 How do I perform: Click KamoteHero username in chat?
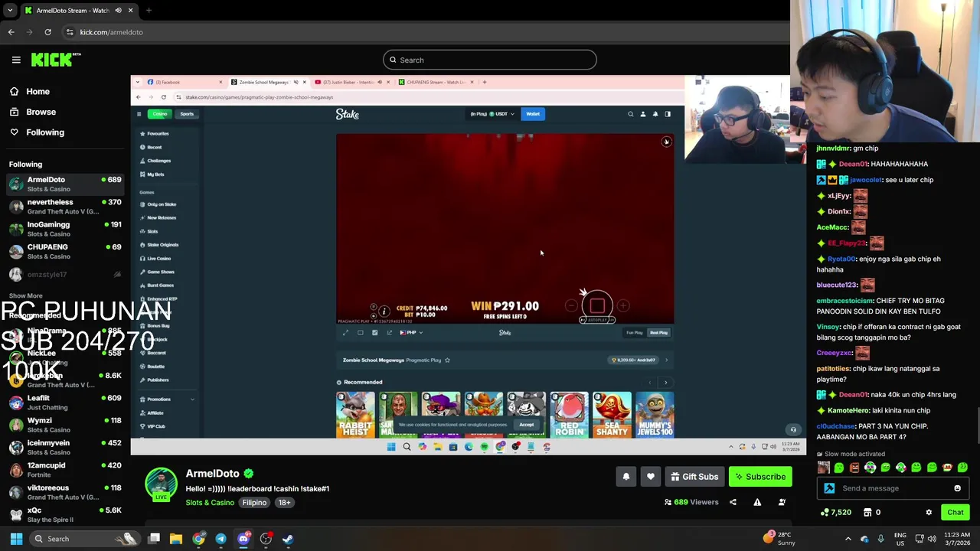pos(848,410)
